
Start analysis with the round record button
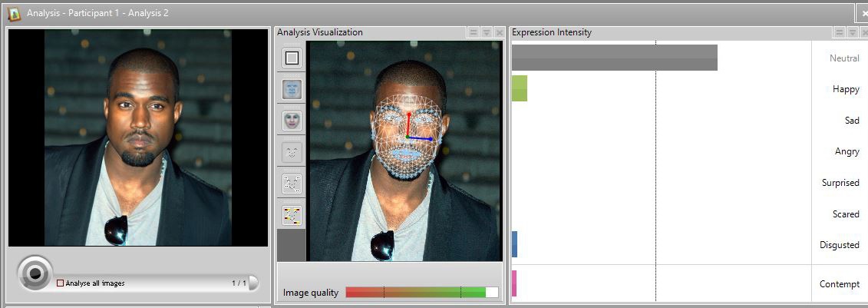35,273
